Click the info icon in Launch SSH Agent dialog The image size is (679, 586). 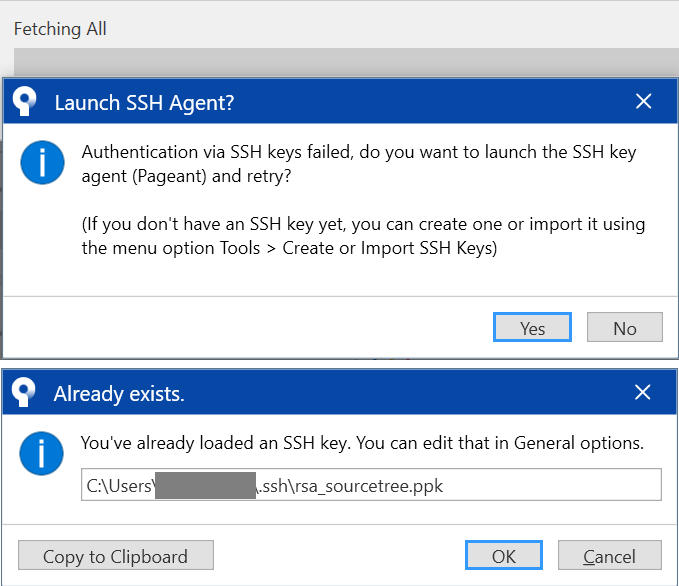(42, 162)
